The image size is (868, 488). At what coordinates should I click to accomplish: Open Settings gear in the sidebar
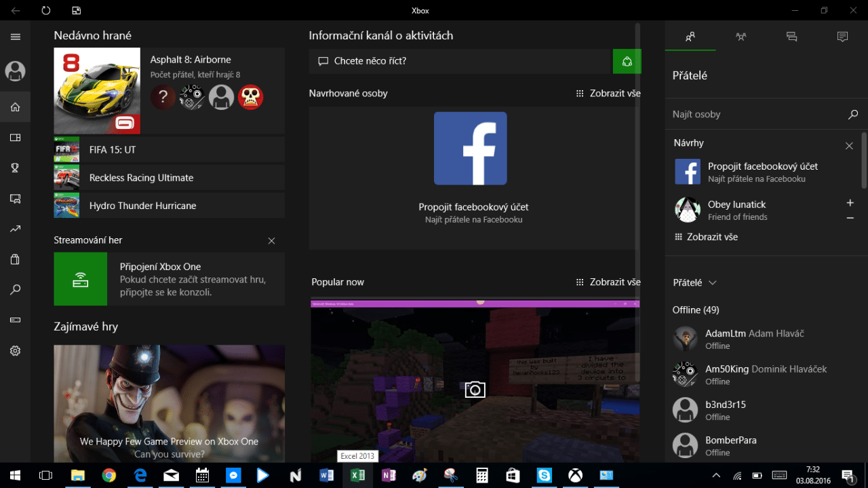click(16, 351)
